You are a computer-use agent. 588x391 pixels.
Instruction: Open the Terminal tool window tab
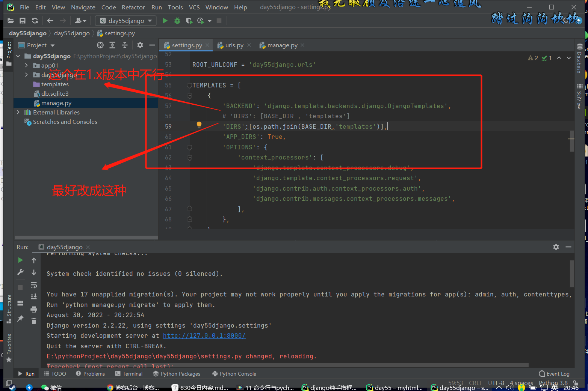(x=128, y=374)
